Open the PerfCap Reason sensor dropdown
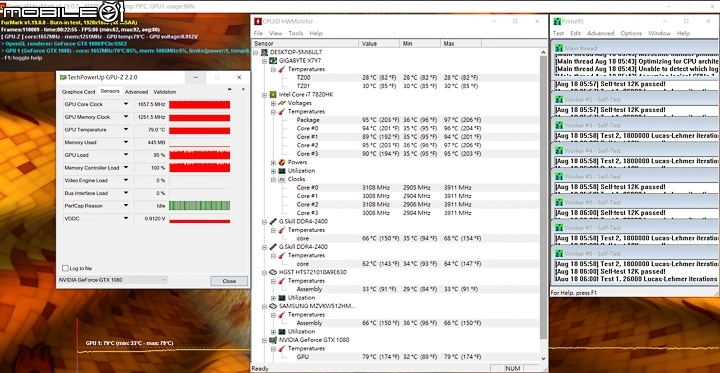Viewport: 720px width, 373px height. click(x=126, y=206)
